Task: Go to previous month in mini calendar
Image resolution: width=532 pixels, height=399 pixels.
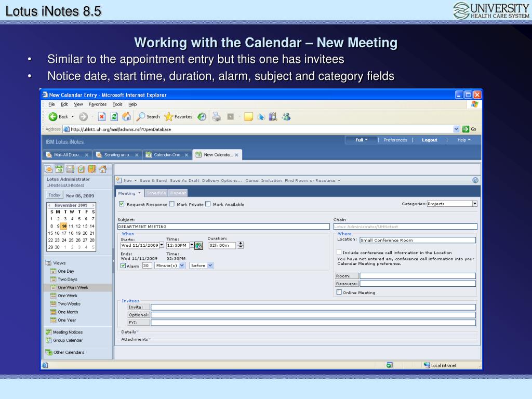Action: (x=49, y=205)
